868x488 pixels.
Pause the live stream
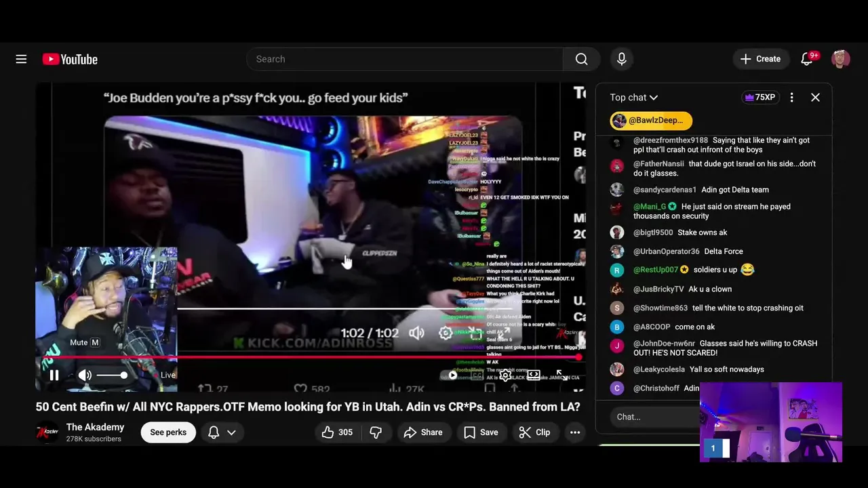tap(54, 375)
